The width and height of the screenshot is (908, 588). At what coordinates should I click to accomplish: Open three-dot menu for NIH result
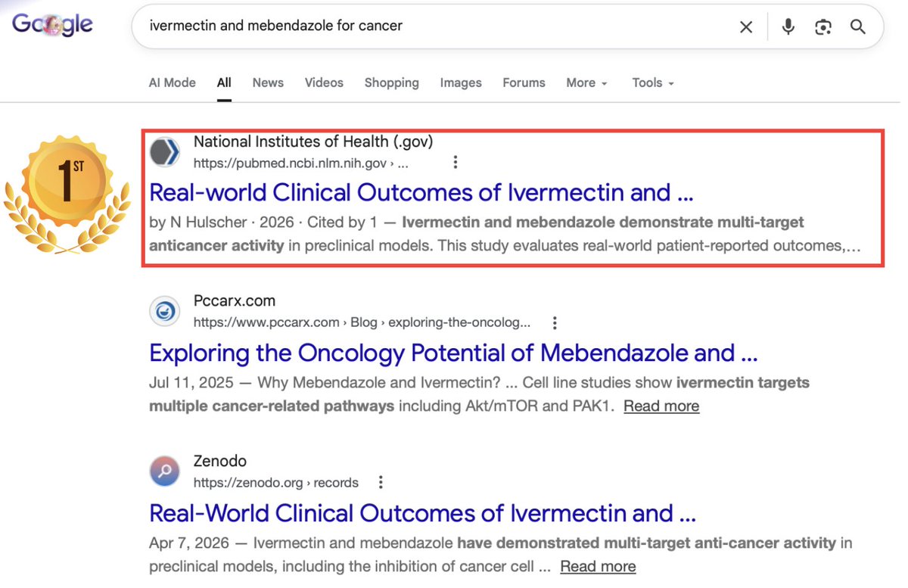(x=455, y=162)
